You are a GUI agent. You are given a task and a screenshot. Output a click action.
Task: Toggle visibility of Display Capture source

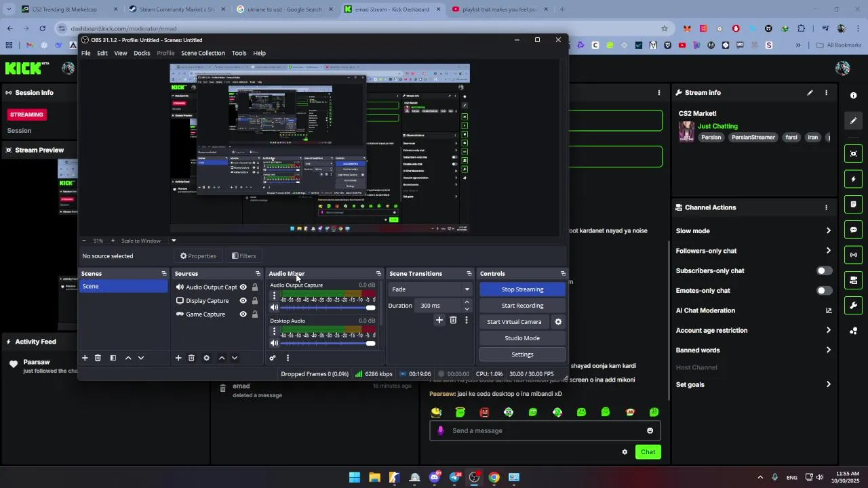pos(243,301)
